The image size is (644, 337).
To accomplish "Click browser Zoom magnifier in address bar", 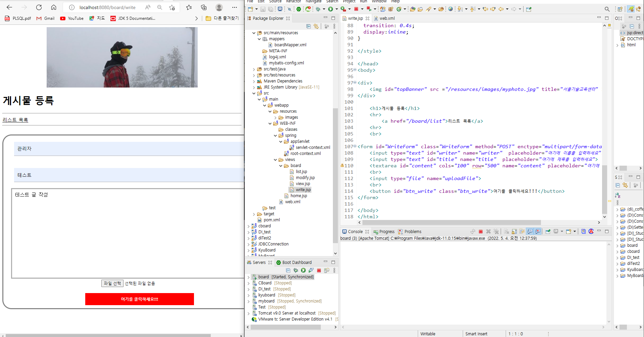I will tap(160, 7).
